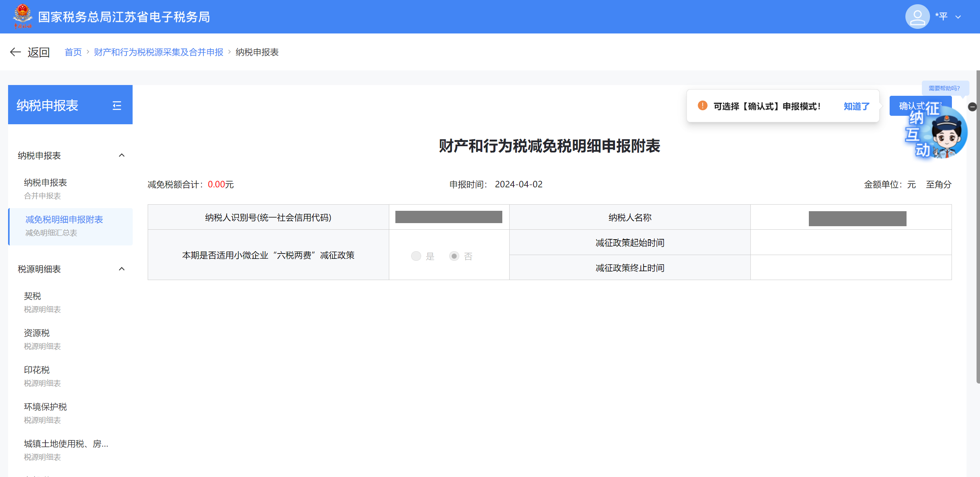This screenshot has width=980, height=477.
Task: Collapse the 纳税申报表 sidebar section
Action: tap(122, 155)
